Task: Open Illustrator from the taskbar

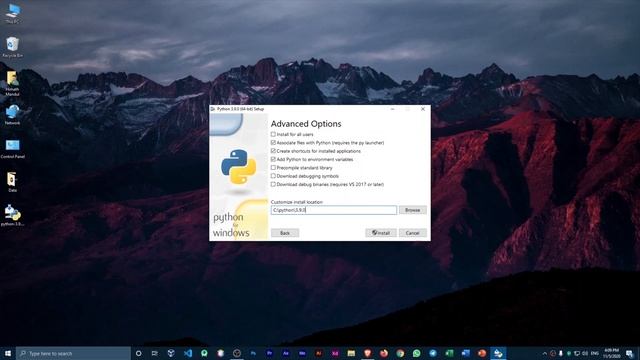Action: click(x=318, y=353)
